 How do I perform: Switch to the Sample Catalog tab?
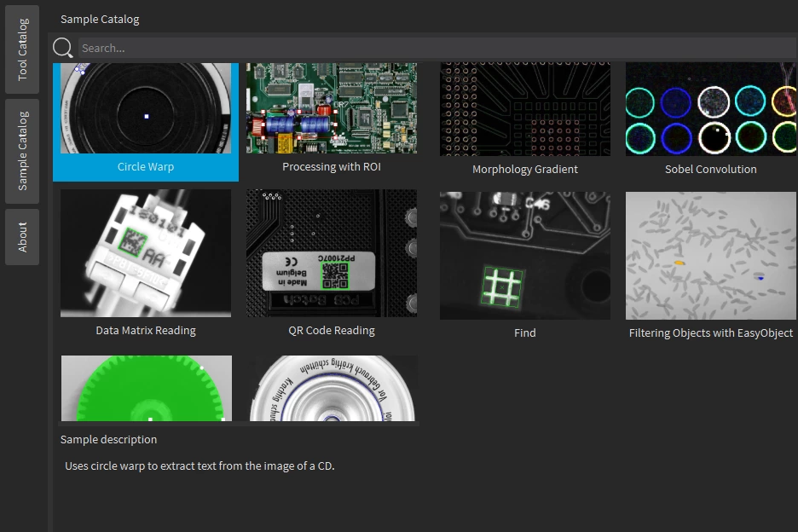point(22,151)
